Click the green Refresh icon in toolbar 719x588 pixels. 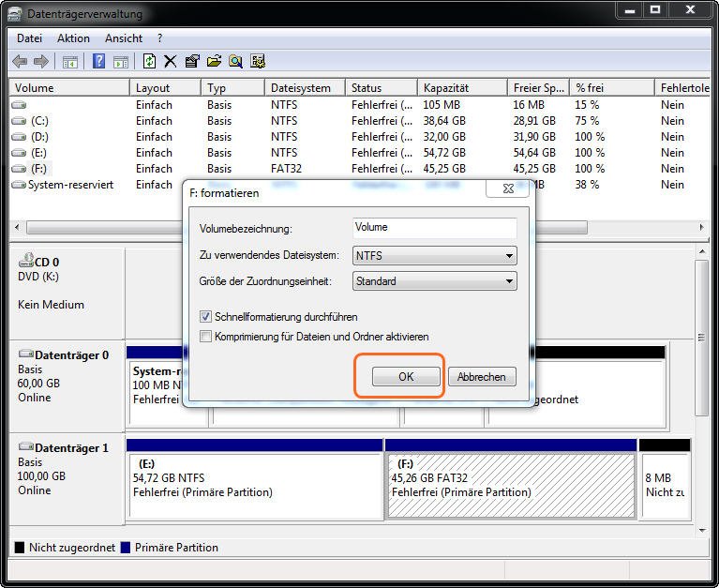149,61
